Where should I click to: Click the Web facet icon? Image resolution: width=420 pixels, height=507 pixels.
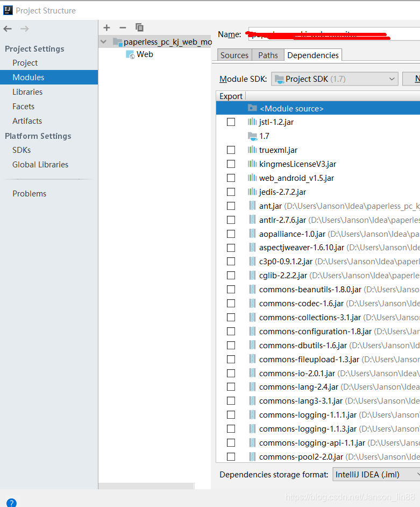tap(130, 55)
